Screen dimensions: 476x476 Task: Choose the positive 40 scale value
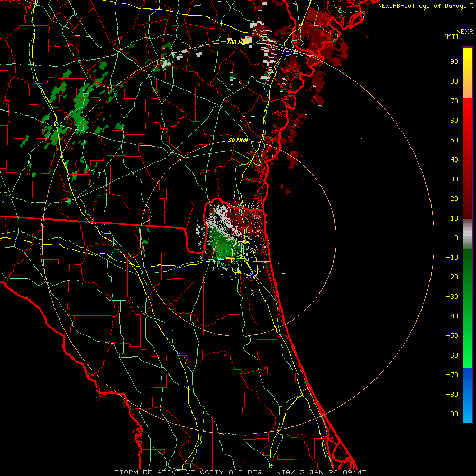click(x=454, y=159)
